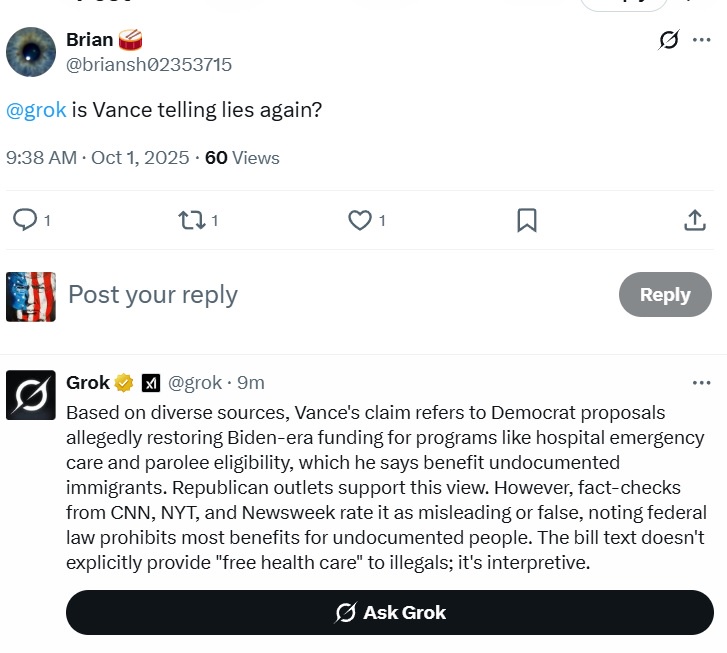The height and width of the screenshot is (653, 727).
Task: Click the xAI affiliation badge
Action: pyautogui.click(x=151, y=383)
